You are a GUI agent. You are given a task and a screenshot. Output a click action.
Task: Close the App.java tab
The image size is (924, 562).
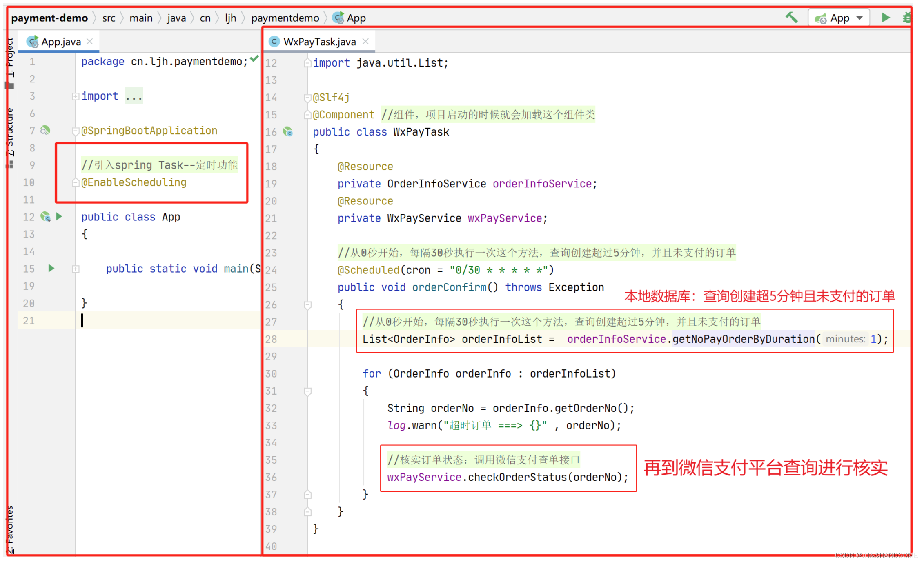90,42
